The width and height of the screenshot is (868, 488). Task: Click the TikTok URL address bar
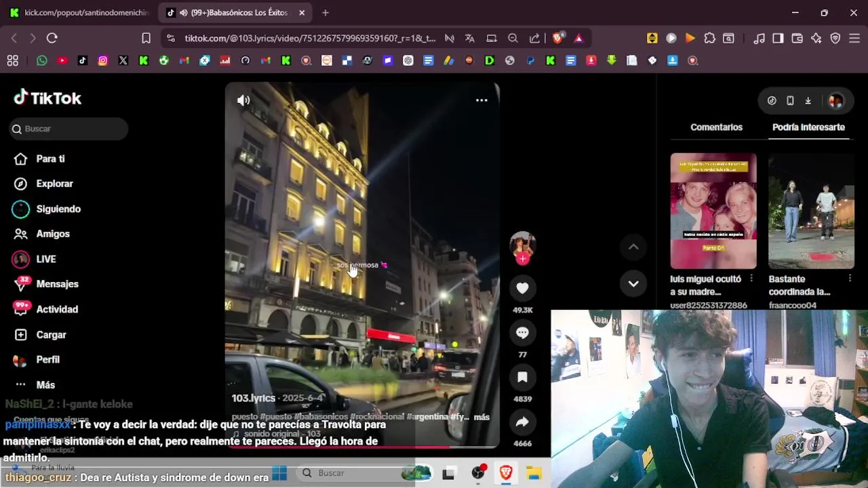coord(310,39)
